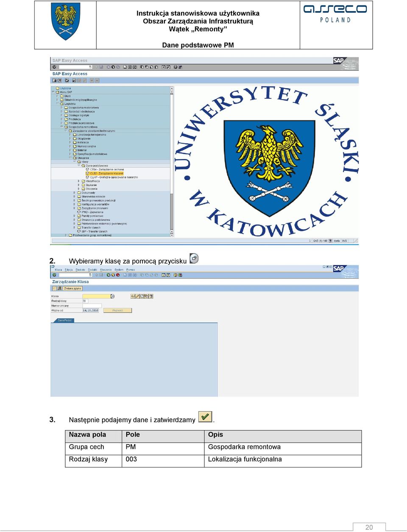
Task: Click the Create page icon beside Klasa
Action: click(x=142, y=296)
